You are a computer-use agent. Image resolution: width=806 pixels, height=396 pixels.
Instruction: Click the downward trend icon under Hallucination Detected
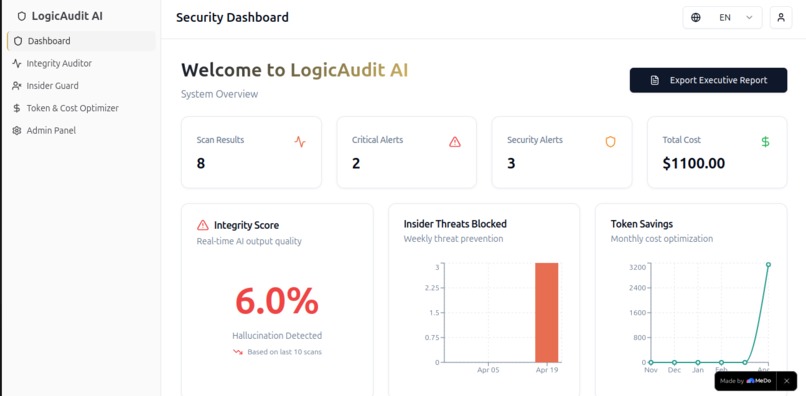click(x=238, y=352)
